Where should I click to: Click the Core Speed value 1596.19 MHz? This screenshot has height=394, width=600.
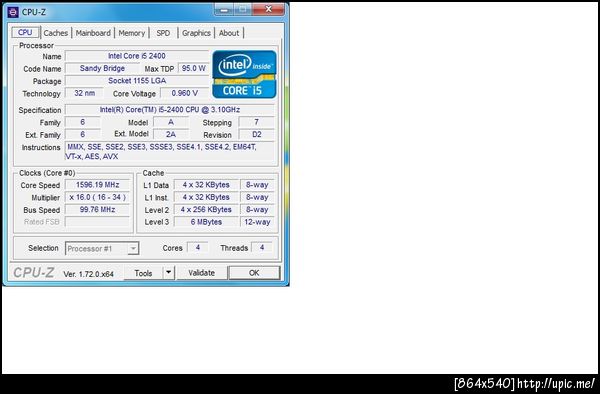pyautogui.click(x=98, y=185)
